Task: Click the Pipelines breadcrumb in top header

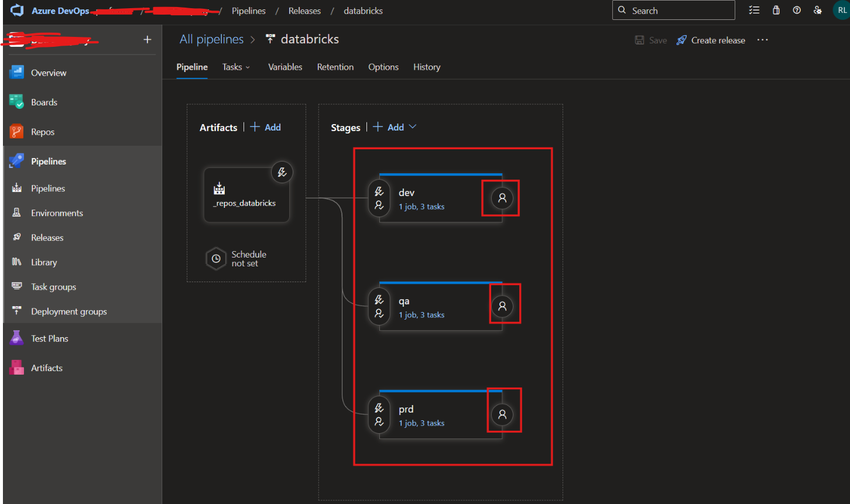Action: 248,11
